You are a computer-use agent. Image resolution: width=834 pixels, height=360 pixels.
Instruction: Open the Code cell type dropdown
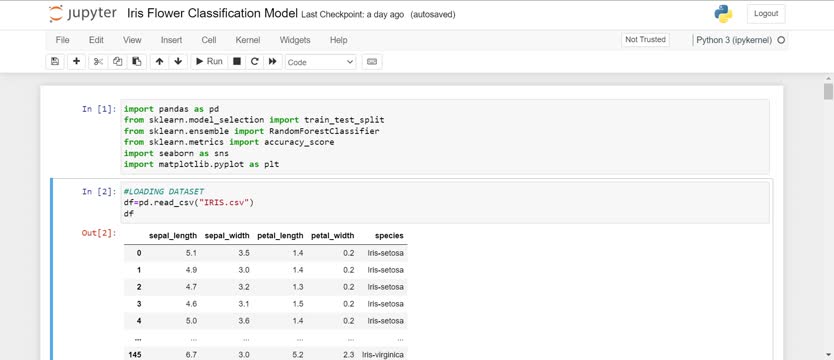pyautogui.click(x=320, y=62)
